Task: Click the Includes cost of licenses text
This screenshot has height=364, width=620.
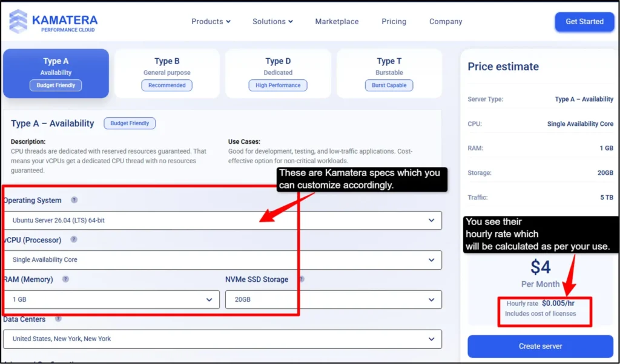Action: point(540,313)
